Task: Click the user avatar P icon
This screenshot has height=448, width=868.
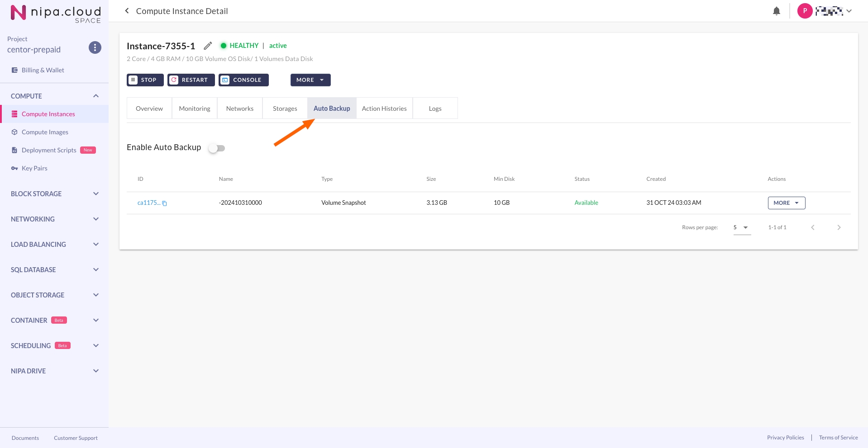Action: tap(804, 11)
